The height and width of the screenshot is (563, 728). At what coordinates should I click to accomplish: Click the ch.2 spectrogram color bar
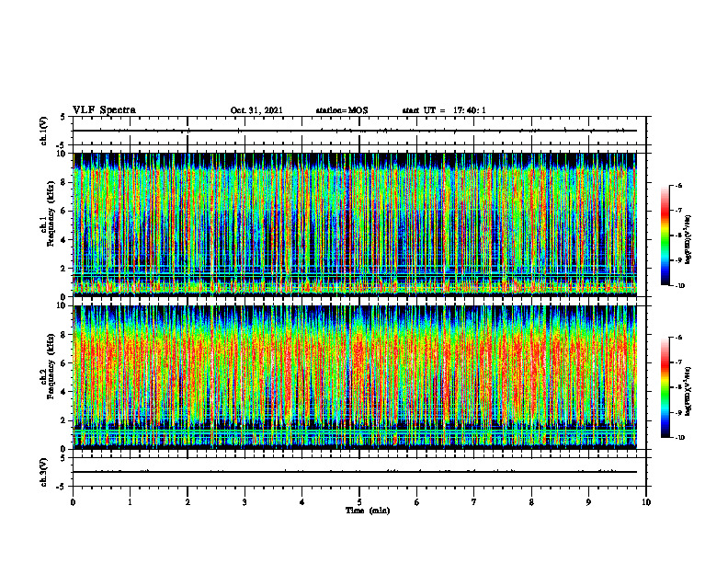665,387
